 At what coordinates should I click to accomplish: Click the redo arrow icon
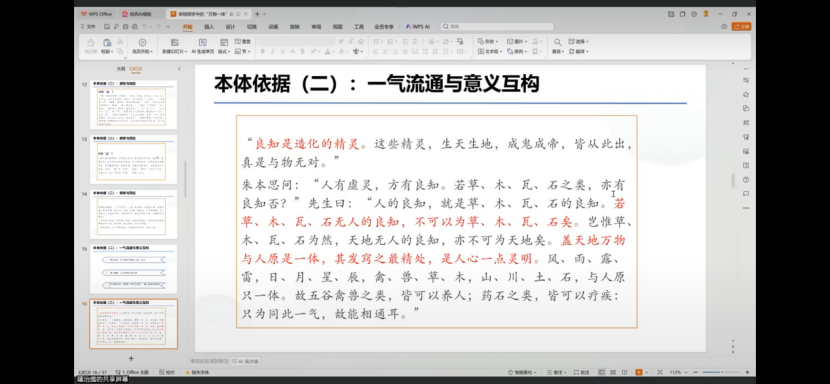pyautogui.click(x=158, y=26)
